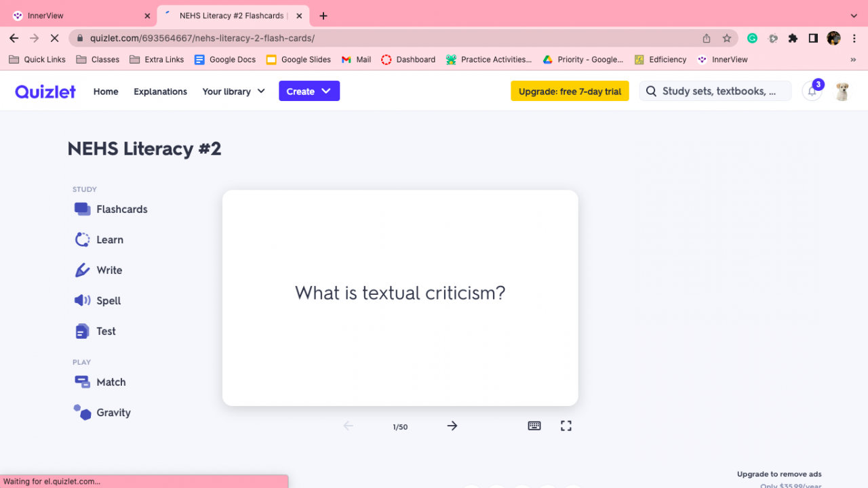Open the Google Slides bookmark
Image resolution: width=868 pixels, height=488 pixels.
coord(298,60)
